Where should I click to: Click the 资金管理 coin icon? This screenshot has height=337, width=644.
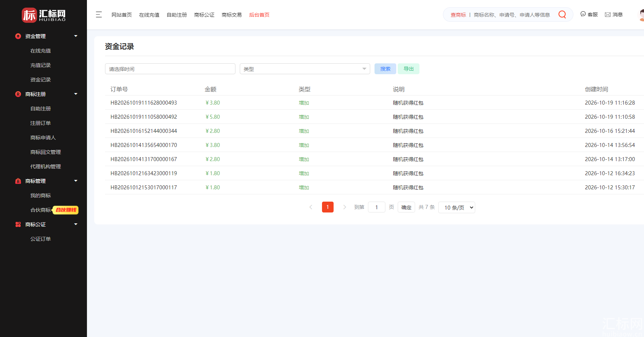pos(18,36)
